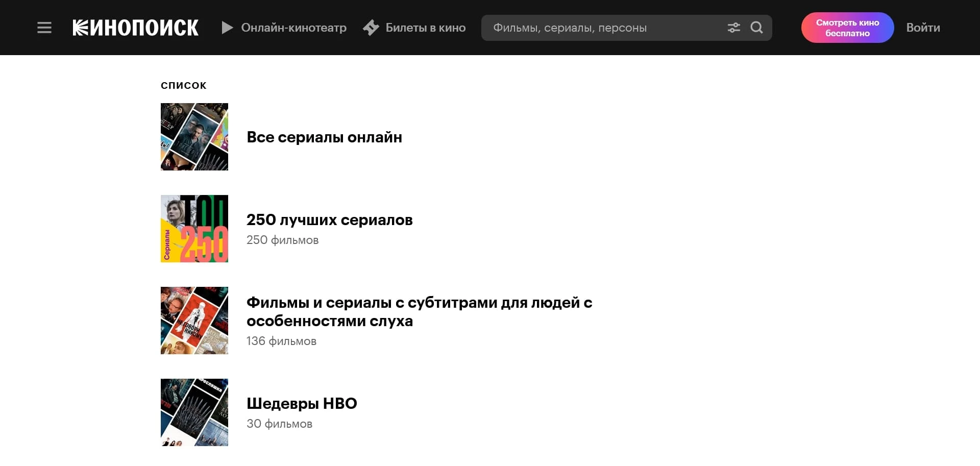This screenshot has height=466, width=980.
Task: Click the Все сериалы онлайн cover thumbnail
Action: pos(194,137)
